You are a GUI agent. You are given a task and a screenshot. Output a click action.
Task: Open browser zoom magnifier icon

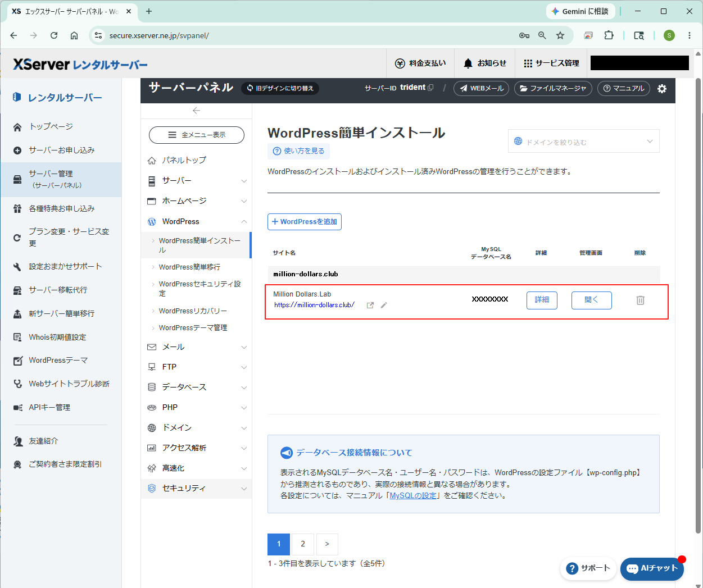click(542, 35)
